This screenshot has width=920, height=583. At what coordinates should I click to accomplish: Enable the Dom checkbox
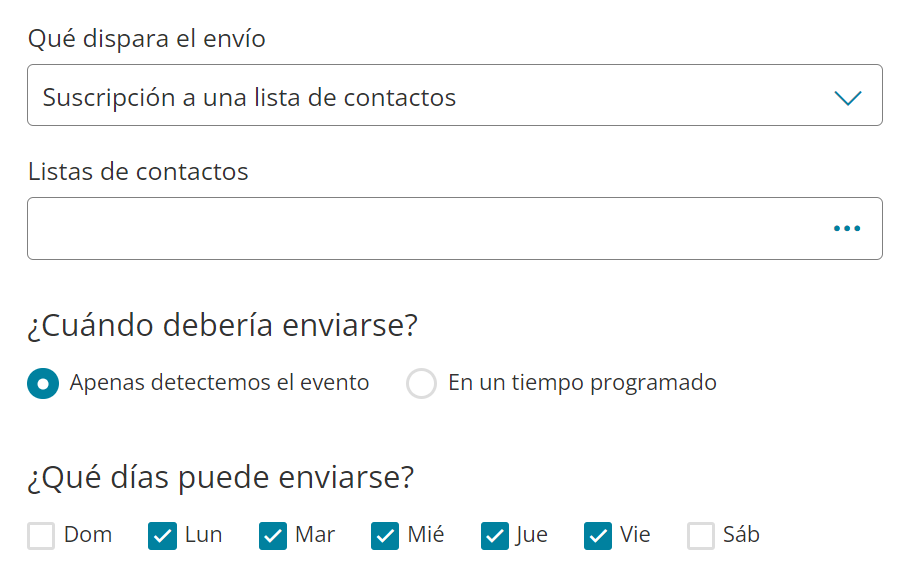(x=41, y=536)
